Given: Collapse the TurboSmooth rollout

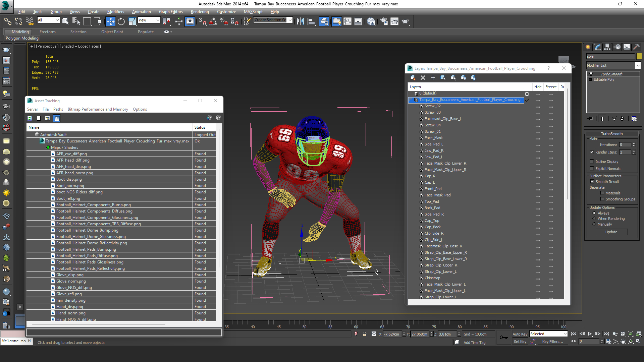Looking at the screenshot, I should (588, 134).
